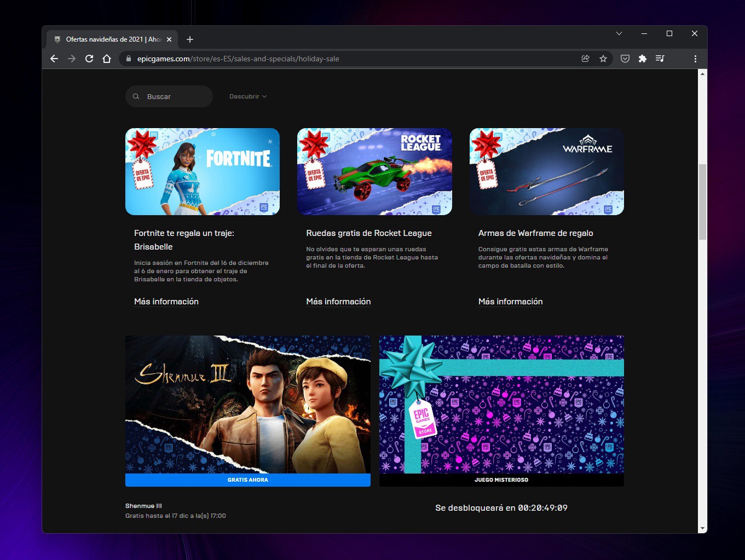Image resolution: width=745 pixels, height=560 pixels.
Task: Open Fortnite te regala un traje heading
Action: tap(184, 240)
